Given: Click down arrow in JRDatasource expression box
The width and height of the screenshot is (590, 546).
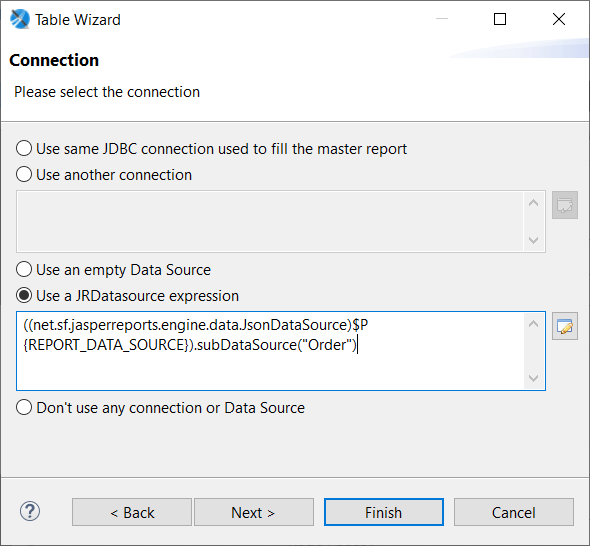Looking at the screenshot, I should coord(533,378).
